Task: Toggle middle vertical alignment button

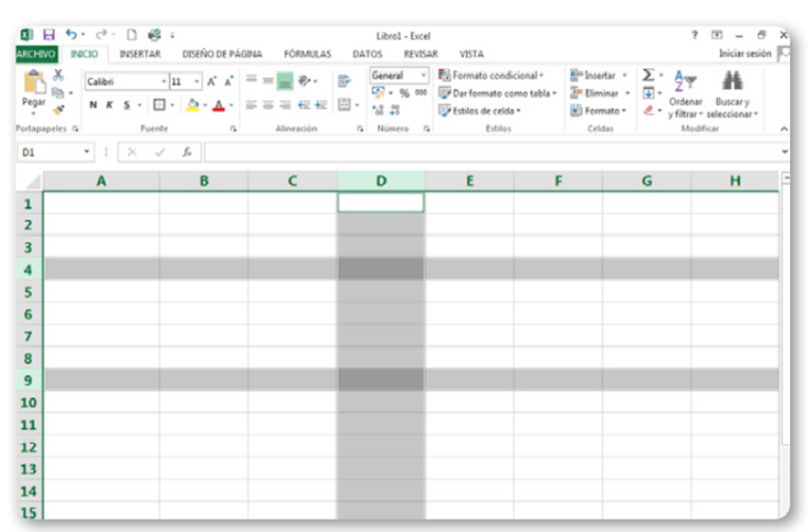Action: (x=284, y=81)
